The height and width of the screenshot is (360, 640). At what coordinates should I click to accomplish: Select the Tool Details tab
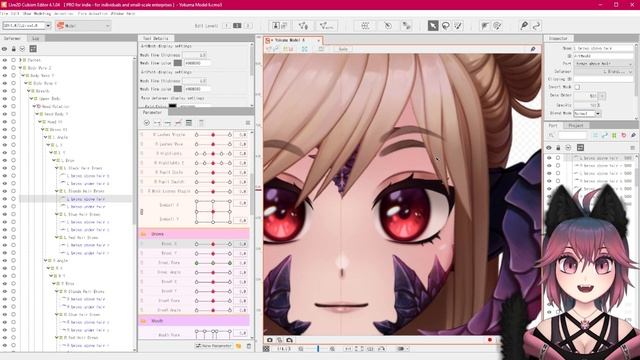[x=156, y=38]
